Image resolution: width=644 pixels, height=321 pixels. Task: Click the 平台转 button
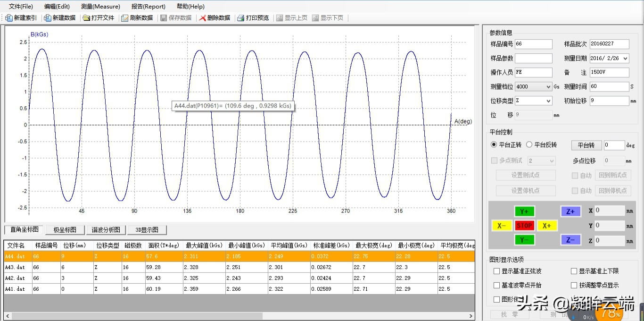[x=586, y=145]
